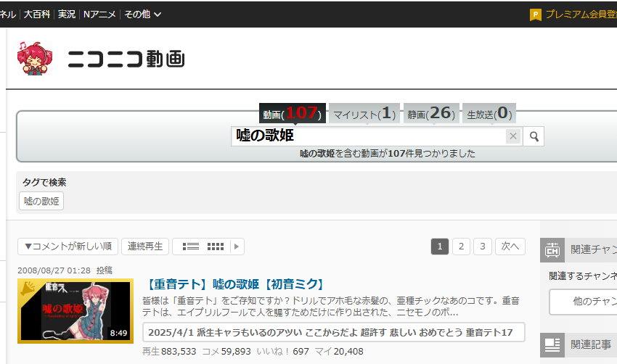This screenshot has width=617, height=364.
Task: Expand the その他 dropdown menu
Action: click(143, 15)
